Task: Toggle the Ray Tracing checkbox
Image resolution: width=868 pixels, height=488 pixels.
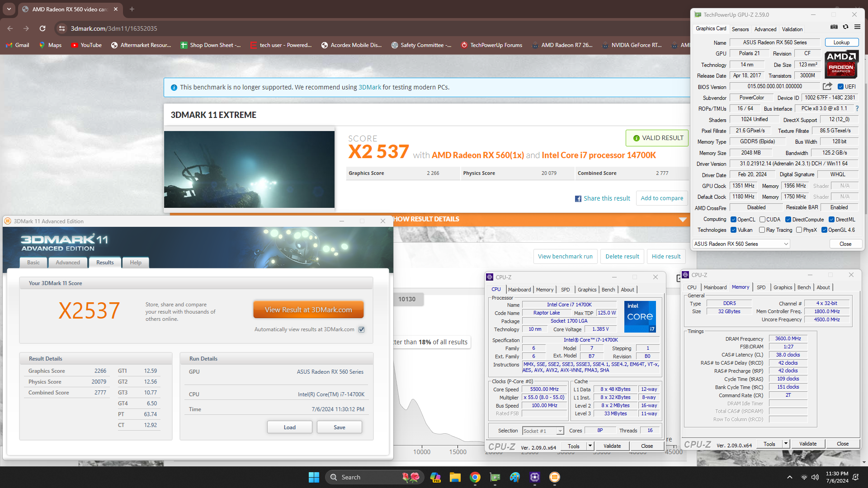Action: 762,230
